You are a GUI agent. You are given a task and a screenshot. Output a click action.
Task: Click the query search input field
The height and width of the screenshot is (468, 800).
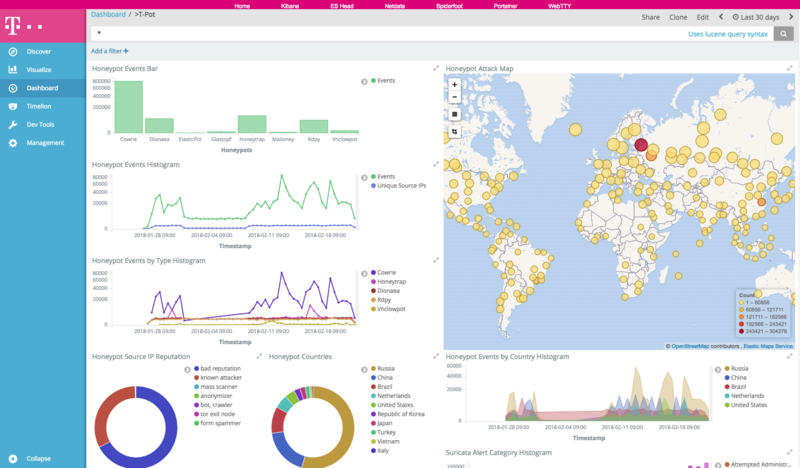388,34
